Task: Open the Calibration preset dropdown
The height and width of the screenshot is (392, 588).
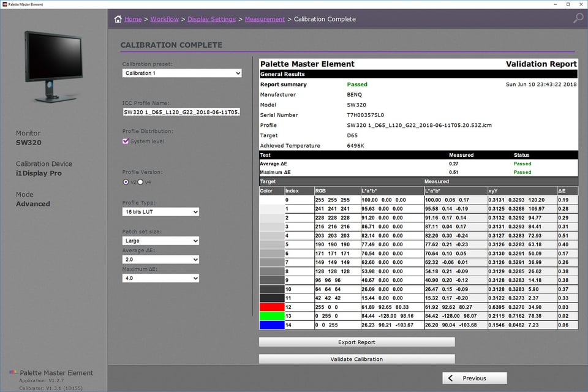Action: [x=182, y=73]
